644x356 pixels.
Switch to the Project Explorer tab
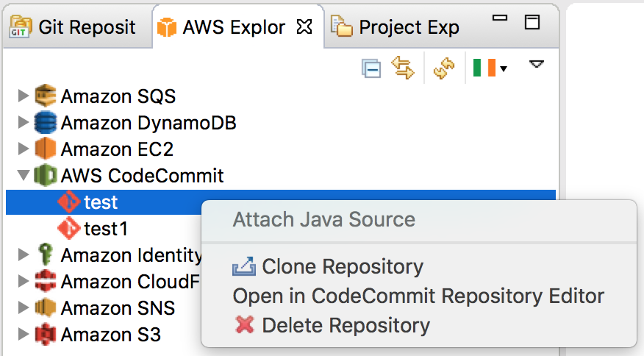pos(397,27)
